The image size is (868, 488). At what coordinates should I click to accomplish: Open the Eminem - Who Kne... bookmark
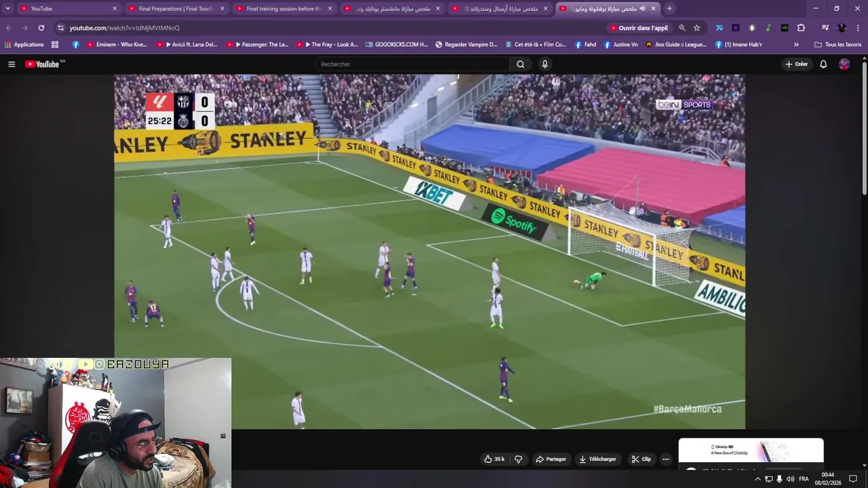coord(117,45)
